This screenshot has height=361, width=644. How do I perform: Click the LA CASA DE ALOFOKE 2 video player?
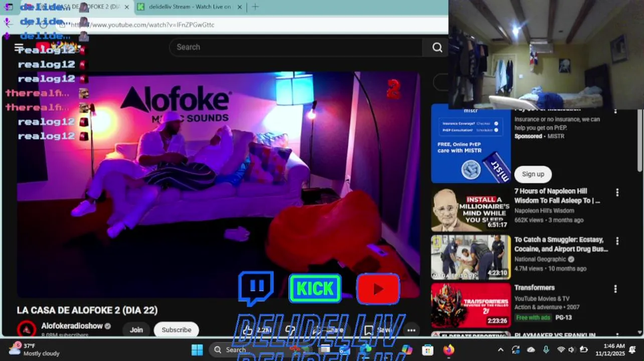click(x=218, y=185)
